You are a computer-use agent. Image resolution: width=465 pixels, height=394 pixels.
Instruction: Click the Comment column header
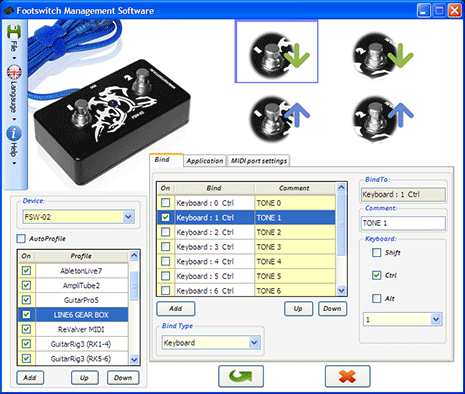[x=295, y=188]
